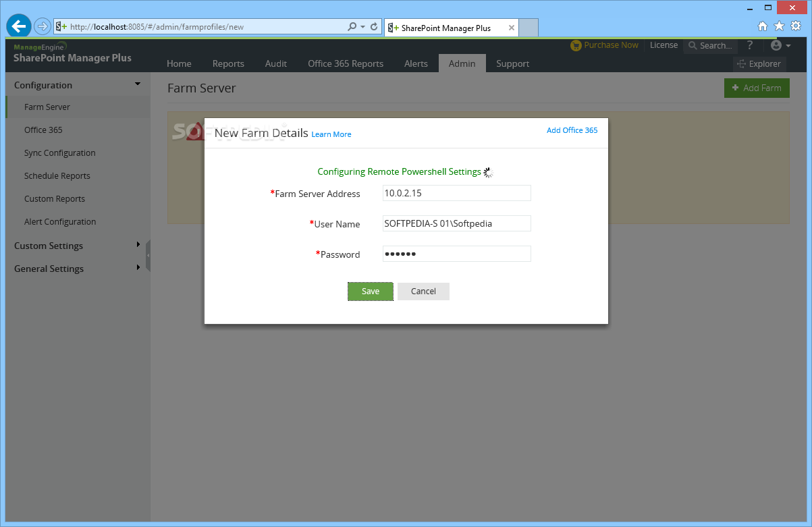
Task: Click the Cancel button
Action: point(423,292)
